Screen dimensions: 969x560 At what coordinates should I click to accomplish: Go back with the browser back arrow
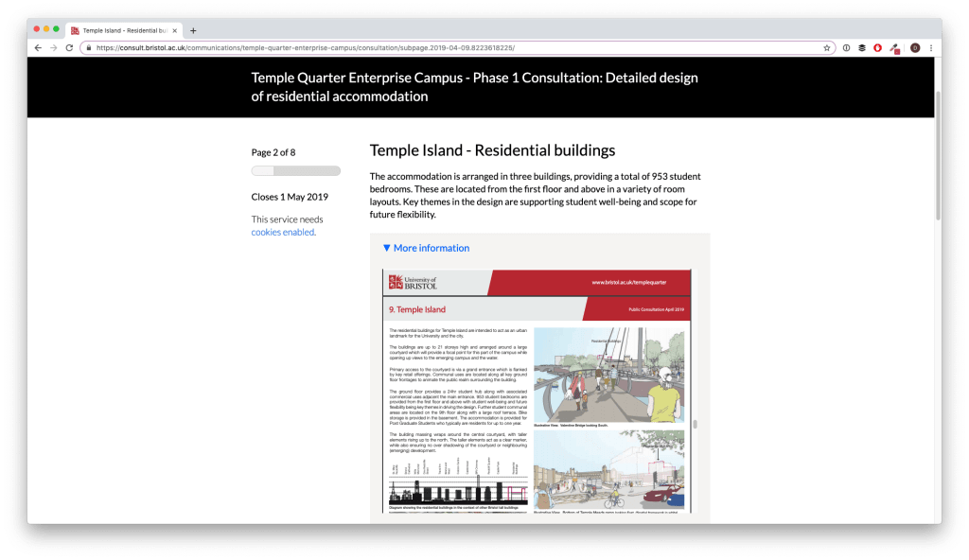click(x=38, y=47)
